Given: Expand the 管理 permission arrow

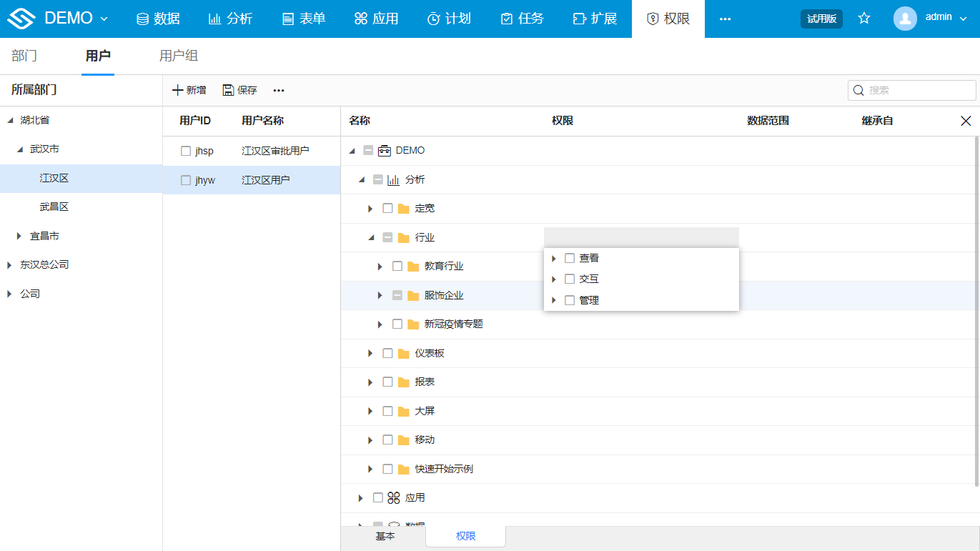Looking at the screenshot, I should coord(554,300).
